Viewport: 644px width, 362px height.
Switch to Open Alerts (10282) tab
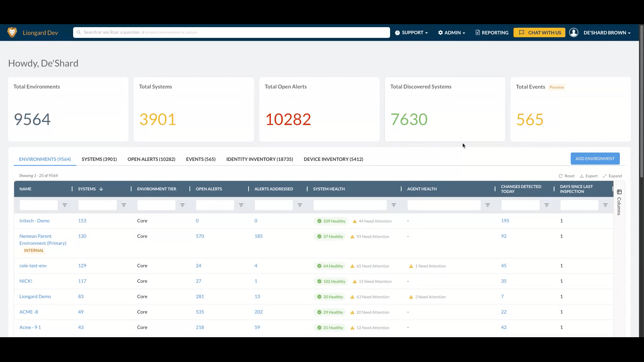coord(151,159)
